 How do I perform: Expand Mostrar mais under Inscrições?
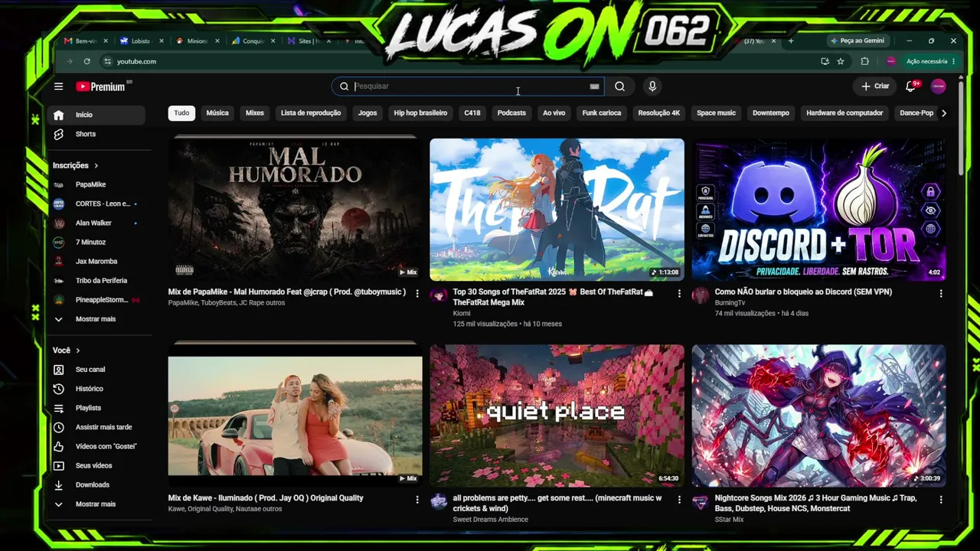97,319
